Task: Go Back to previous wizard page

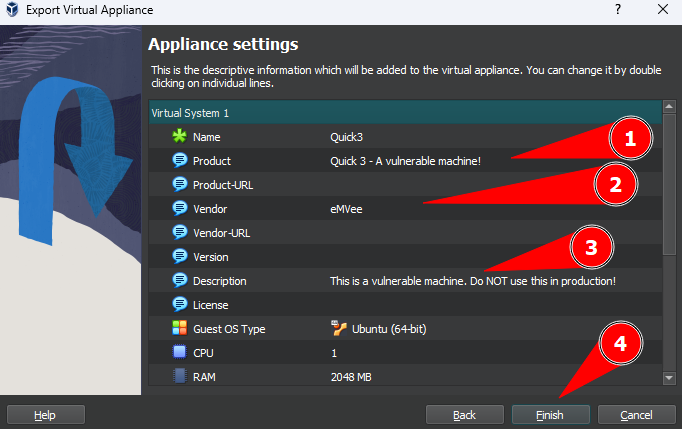Action: [x=464, y=414]
